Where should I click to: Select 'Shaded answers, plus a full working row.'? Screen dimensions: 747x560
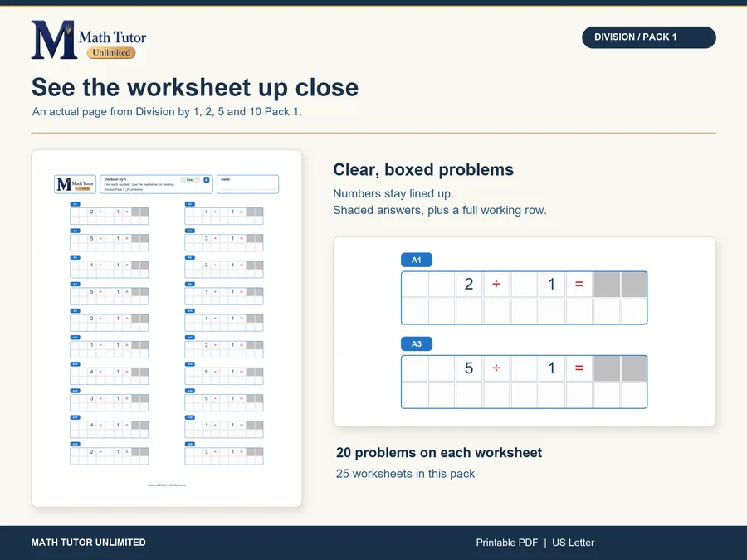click(x=440, y=210)
